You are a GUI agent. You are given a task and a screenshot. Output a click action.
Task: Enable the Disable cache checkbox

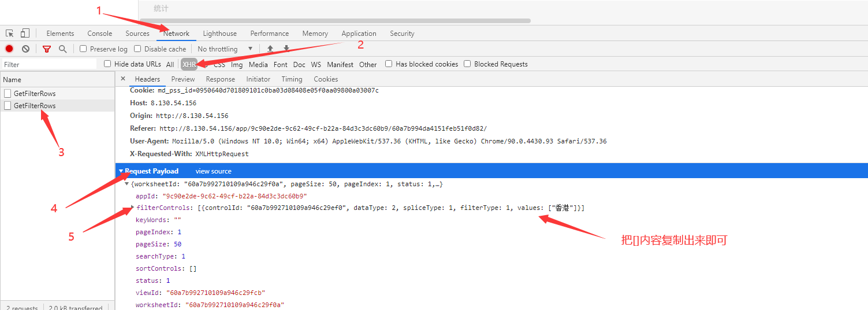click(x=137, y=49)
